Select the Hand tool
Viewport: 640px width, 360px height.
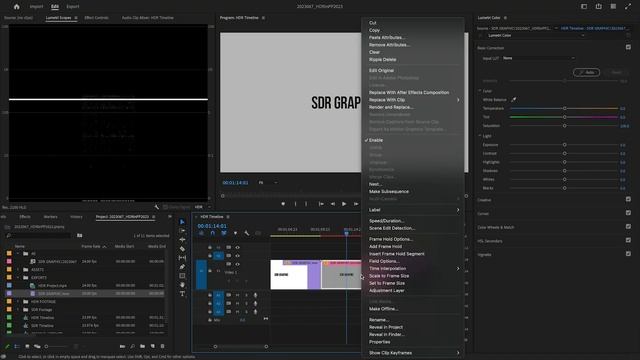point(182,285)
